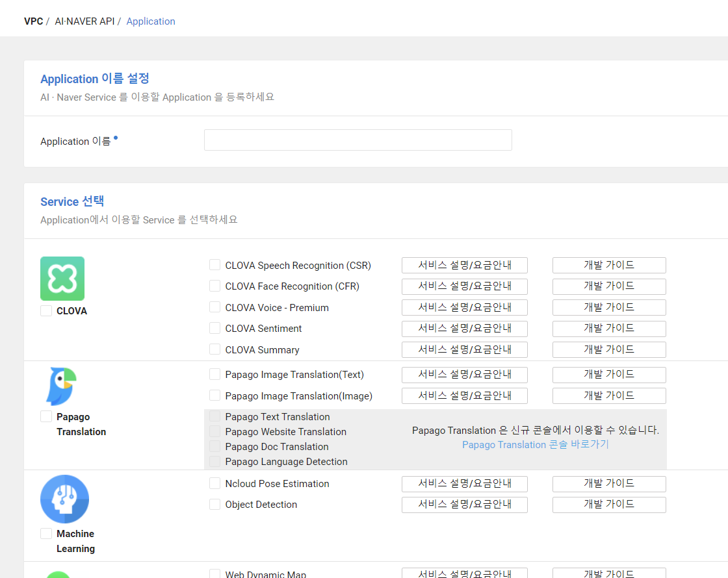Open 서비스 설명/요금안내 for CLOVA Sentiment
The height and width of the screenshot is (578, 728).
(465, 329)
